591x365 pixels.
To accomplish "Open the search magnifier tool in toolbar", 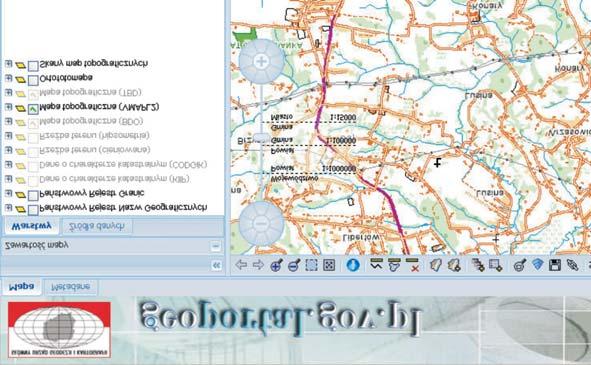I will [520, 265].
